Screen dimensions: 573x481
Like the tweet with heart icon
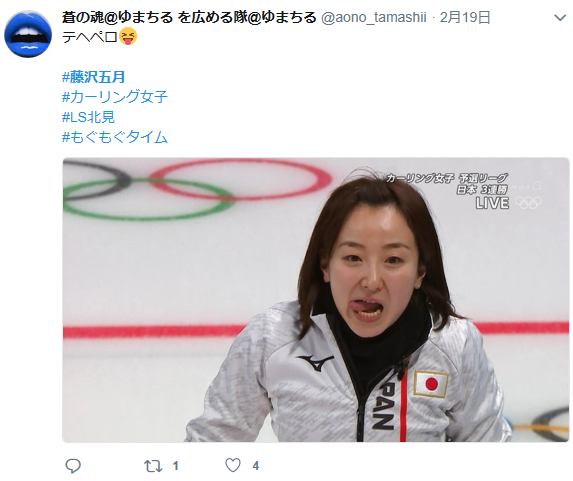click(233, 465)
